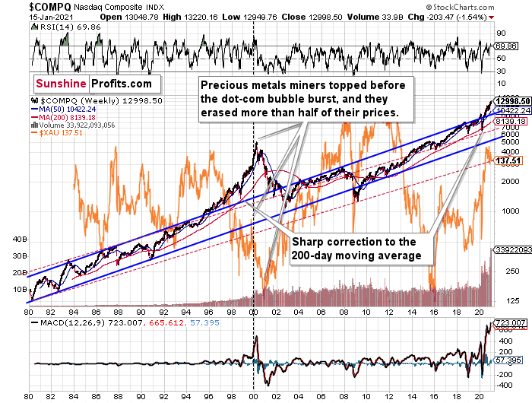This screenshot has height=403, width=532.
Task: Click the red MA(200) legend line
Action: pyautogui.click(x=35, y=117)
